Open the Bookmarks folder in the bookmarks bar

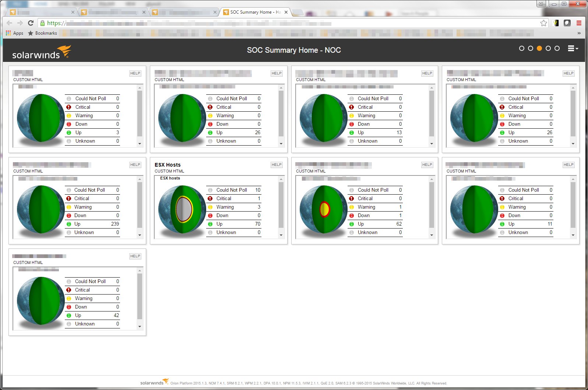click(42, 33)
